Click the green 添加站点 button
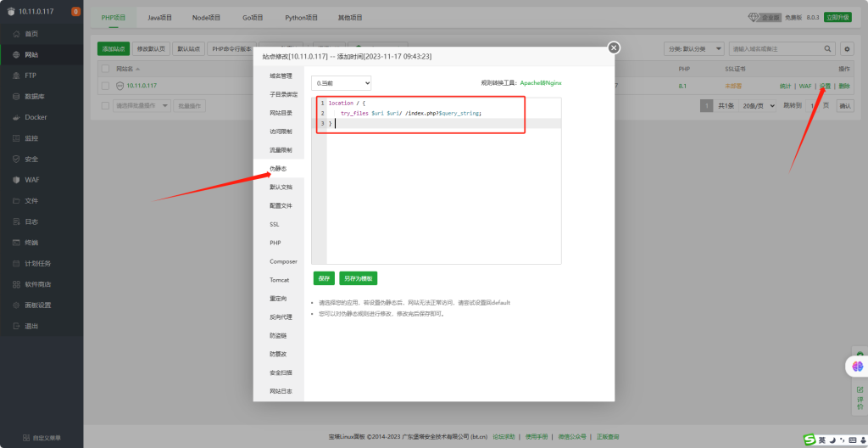Image resolution: width=868 pixels, height=448 pixels. pos(114,49)
